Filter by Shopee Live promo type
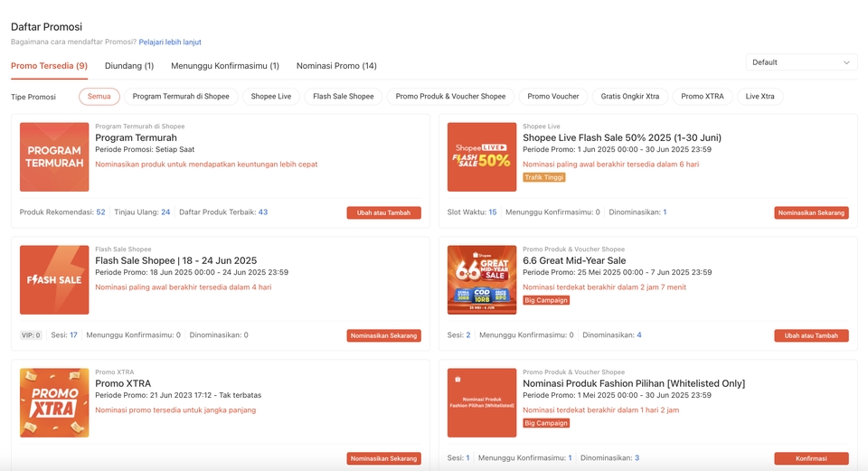 [271, 97]
